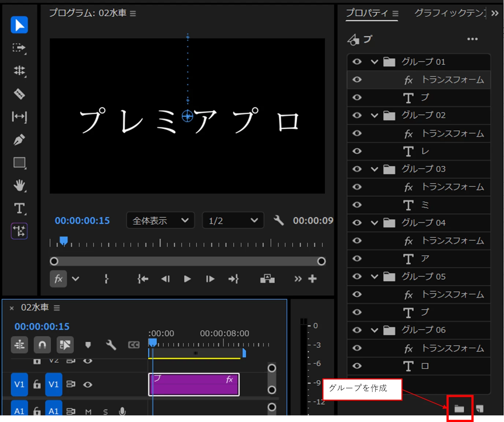The width and height of the screenshot is (504, 422).
Task: Step back one frame
Action: [166, 279]
